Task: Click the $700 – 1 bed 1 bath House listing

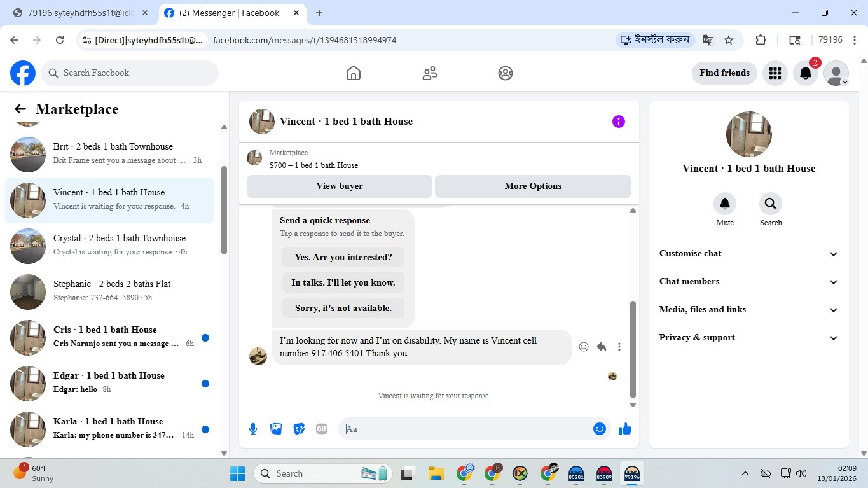Action: [313, 165]
